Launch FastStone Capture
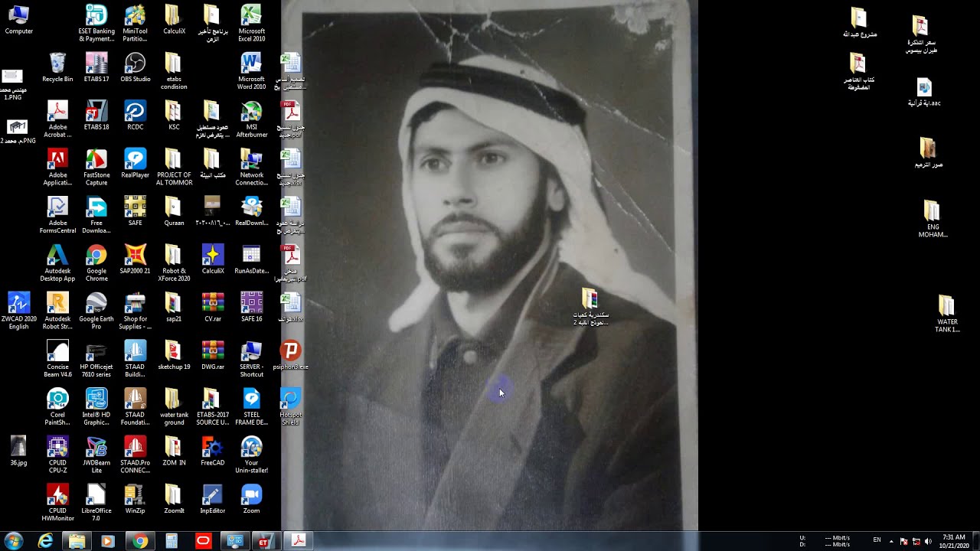Image resolution: width=980 pixels, height=551 pixels. (x=96, y=168)
